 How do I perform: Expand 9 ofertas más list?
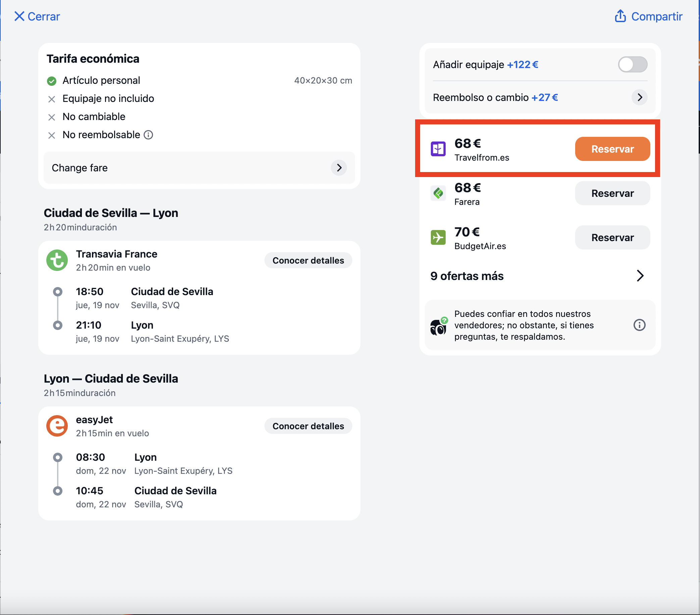(x=537, y=276)
